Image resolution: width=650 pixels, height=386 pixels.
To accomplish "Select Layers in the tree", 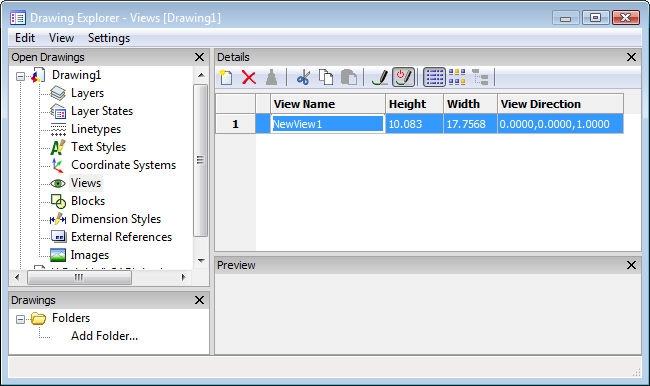I will 87,93.
